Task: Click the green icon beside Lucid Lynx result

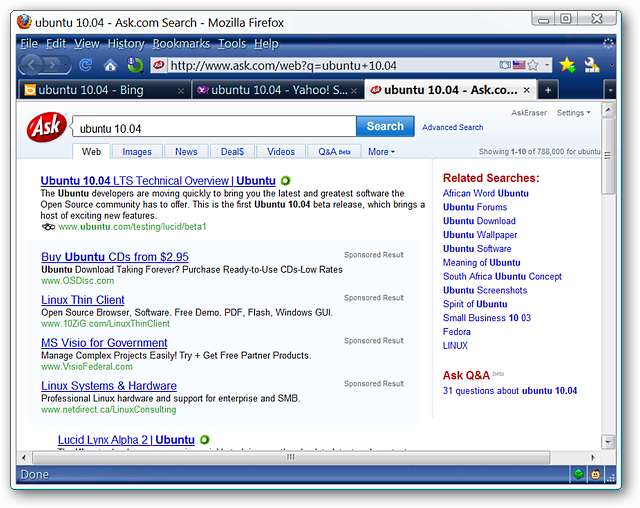Action: [204, 439]
